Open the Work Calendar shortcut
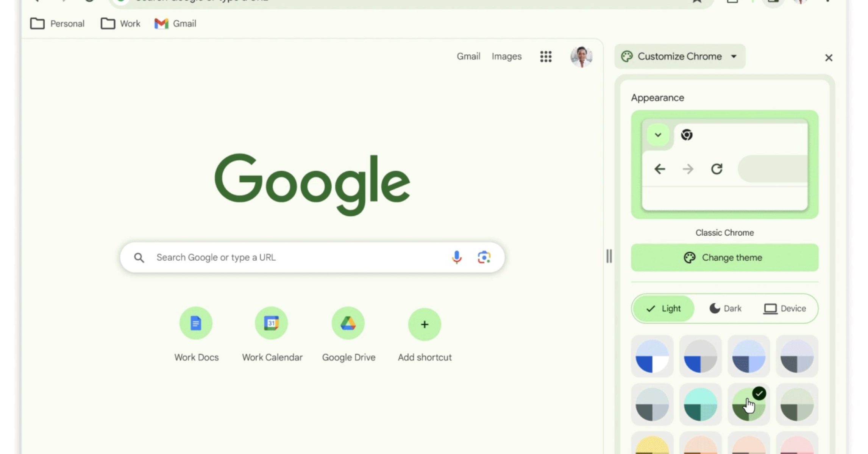Viewport: 868px width, 454px height. point(272,323)
